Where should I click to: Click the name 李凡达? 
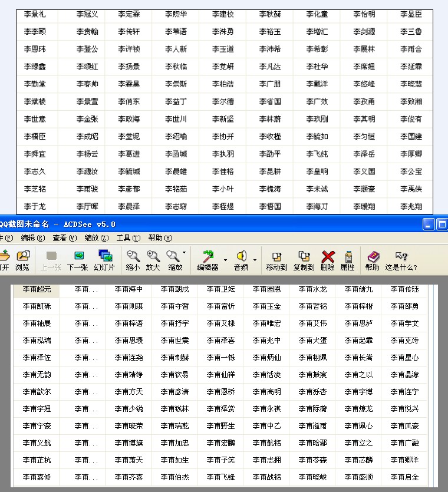click(x=269, y=67)
